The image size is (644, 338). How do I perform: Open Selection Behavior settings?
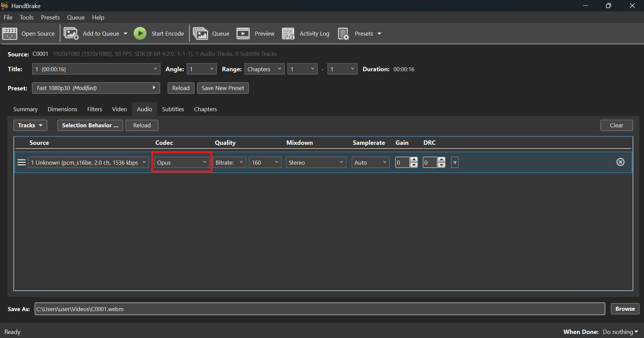[x=90, y=125]
